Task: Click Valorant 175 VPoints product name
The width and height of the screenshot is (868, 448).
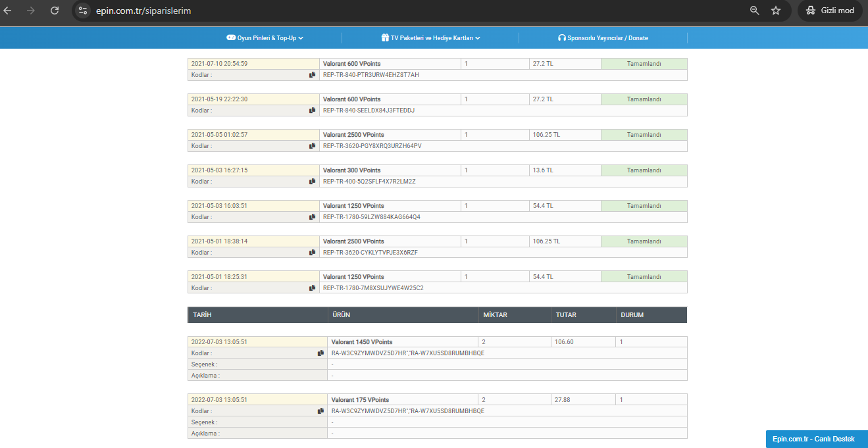Action: pyautogui.click(x=360, y=400)
